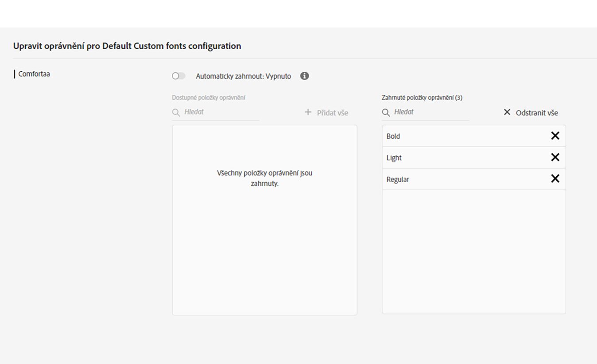
Task: Click Odstranit vše to remove all
Action: coord(531,112)
